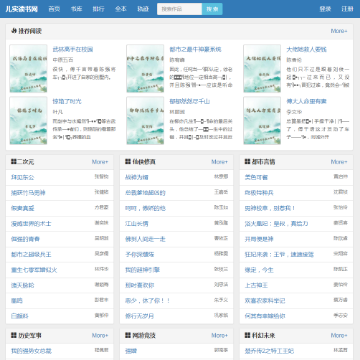Open the title link 武林高手在校园

[73, 49]
